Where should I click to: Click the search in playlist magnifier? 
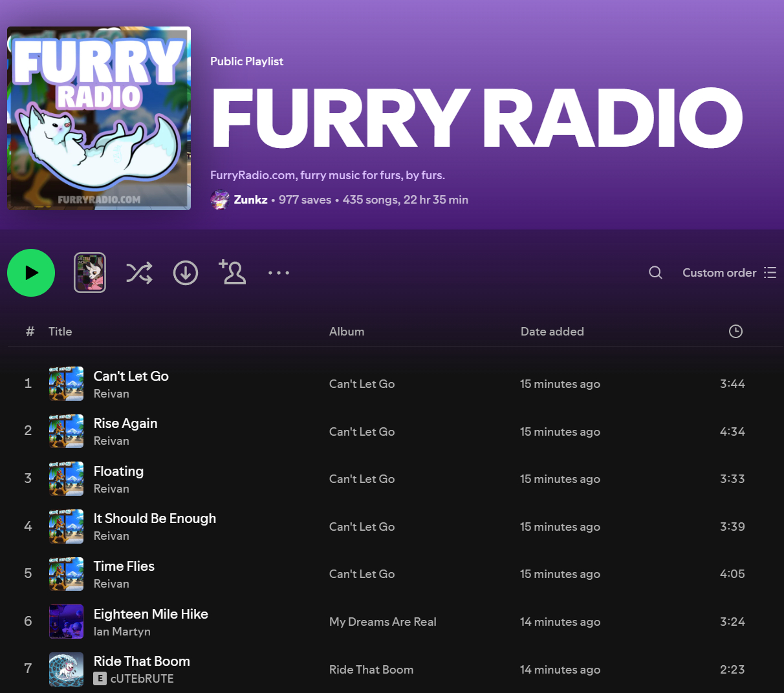tap(655, 273)
